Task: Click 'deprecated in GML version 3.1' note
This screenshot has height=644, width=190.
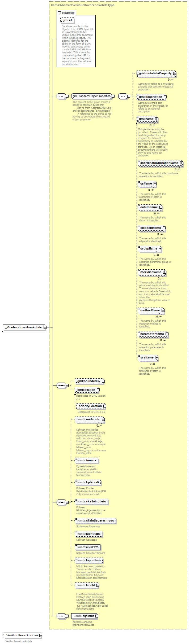Action: (x=91, y=397)
